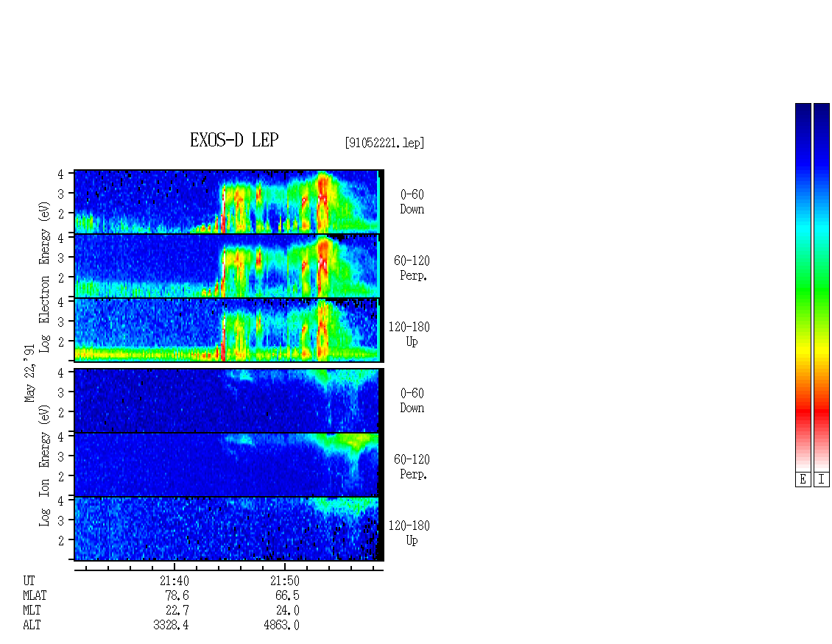Click the 120-180 Up label beside the ion panel
The width and height of the screenshot is (832, 644).
coord(409,533)
